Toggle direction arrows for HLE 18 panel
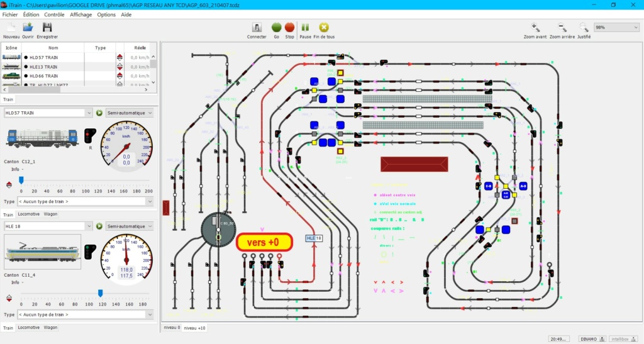The image size is (644, 344). (x=9, y=299)
